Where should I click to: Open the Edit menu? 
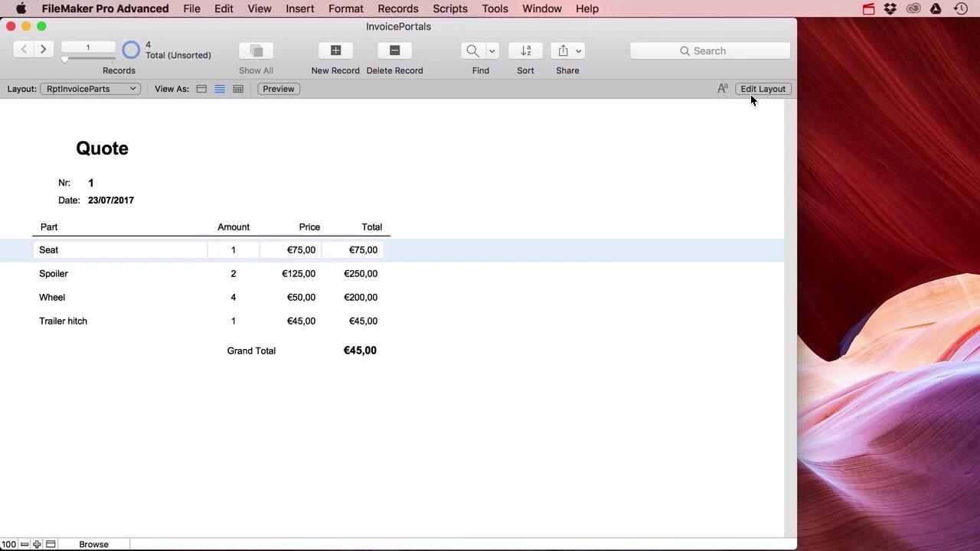pyautogui.click(x=224, y=8)
